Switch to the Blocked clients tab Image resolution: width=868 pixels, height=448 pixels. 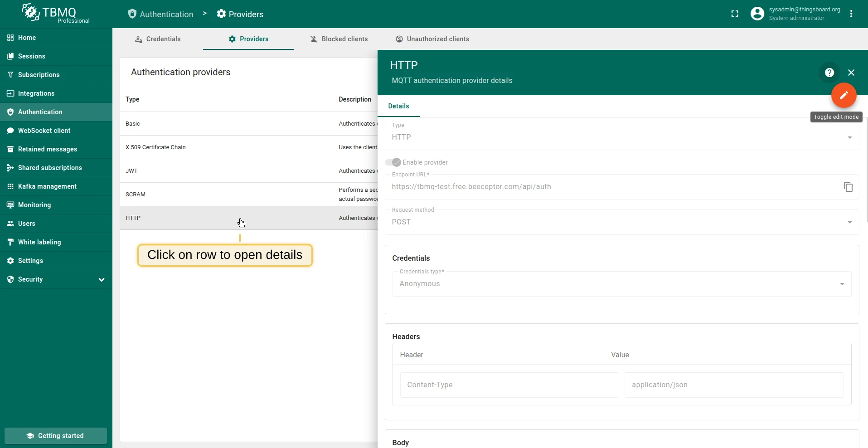pyautogui.click(x=339, y=39)
